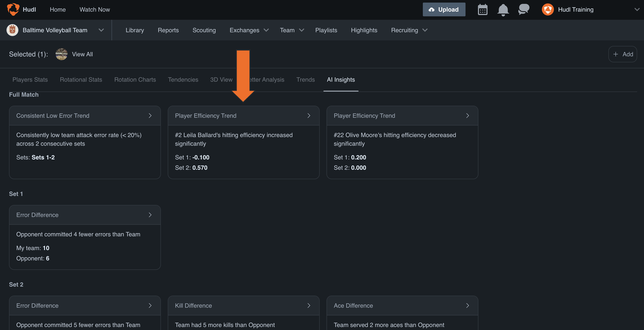644x330 pixels.
Task: Open the Recruiting dropdown menu
Action: click(409, 30)
